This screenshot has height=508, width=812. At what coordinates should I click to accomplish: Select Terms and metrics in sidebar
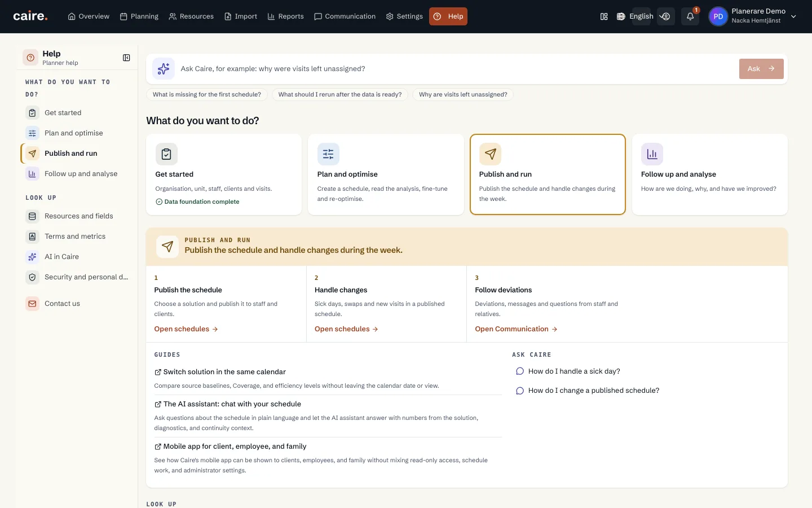pyautogui.click(x=78, y=237)
